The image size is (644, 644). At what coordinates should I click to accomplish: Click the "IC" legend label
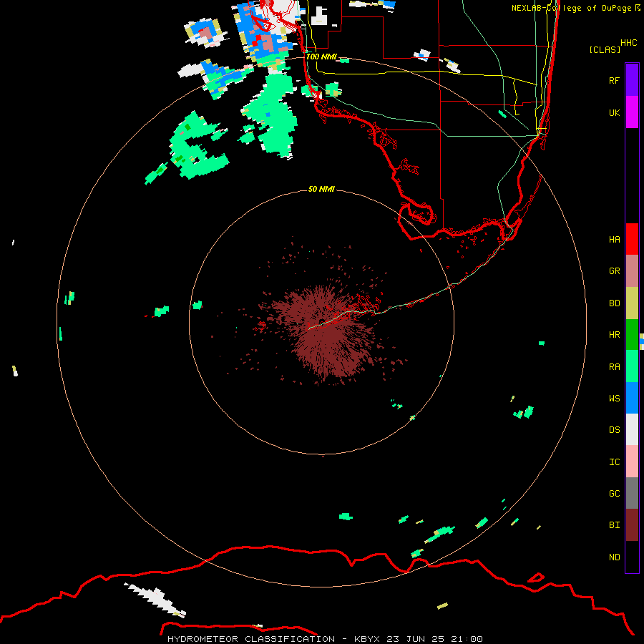[614, 462]
